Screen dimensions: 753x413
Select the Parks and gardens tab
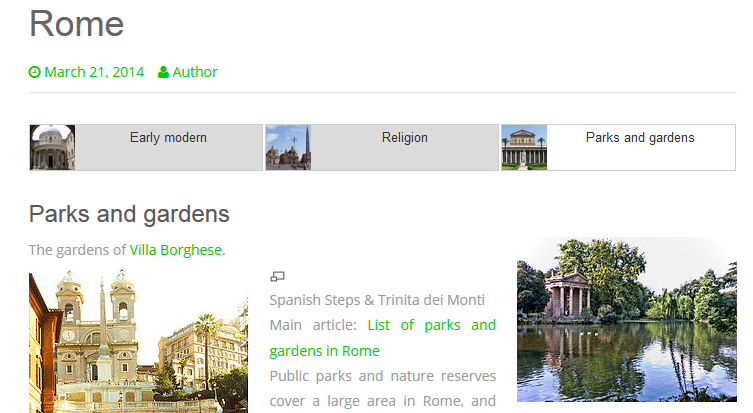pos(618,147)
